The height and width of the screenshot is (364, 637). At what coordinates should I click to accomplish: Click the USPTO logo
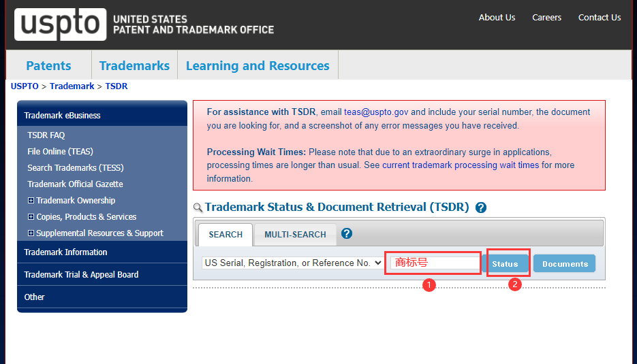click(60, 24)
